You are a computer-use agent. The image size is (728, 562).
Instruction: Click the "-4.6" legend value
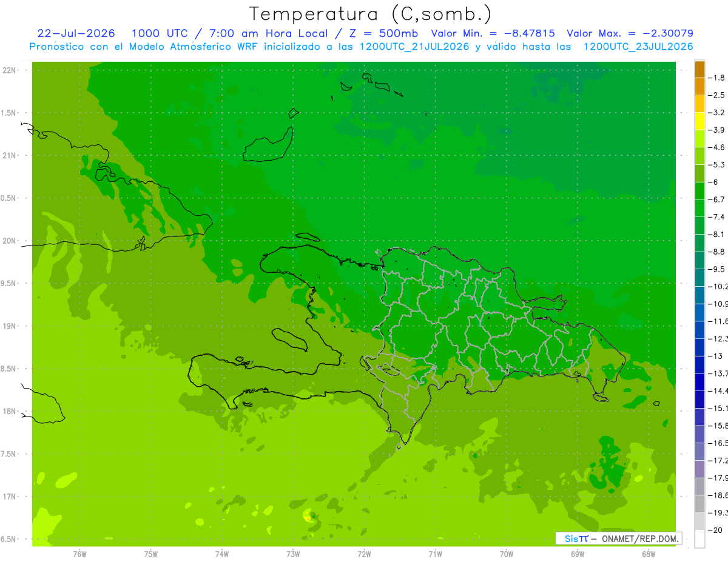coord(718,147)
